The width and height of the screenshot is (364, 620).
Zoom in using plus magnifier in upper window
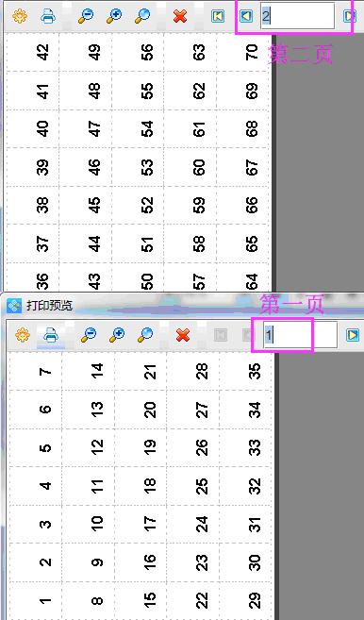pos(114,16)
